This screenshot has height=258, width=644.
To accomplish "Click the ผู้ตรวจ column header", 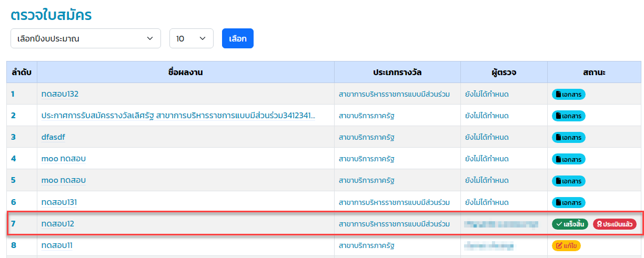I will coord(504,72).
